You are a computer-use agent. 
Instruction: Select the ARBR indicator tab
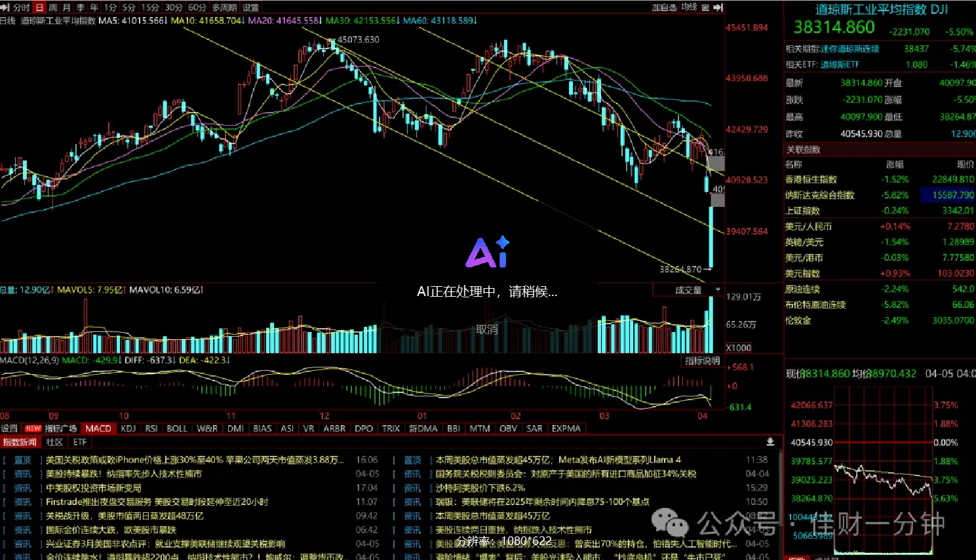click(334, 428)
